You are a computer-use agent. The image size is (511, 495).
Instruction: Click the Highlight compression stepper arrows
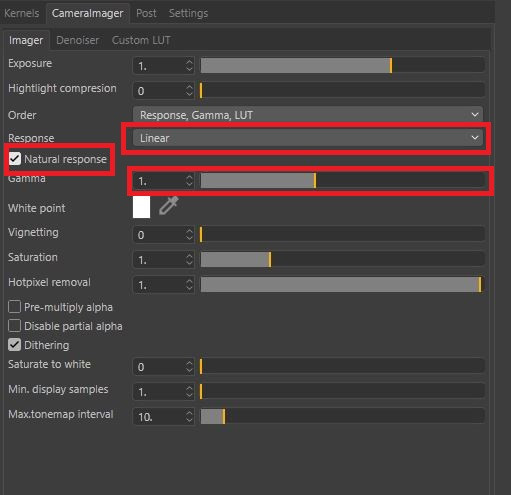click(189, 90)
